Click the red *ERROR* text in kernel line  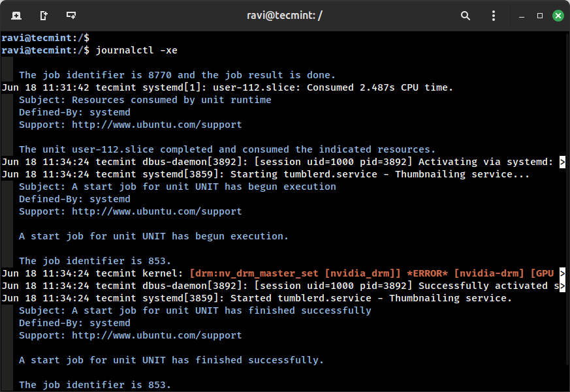(x=428, y=273)
